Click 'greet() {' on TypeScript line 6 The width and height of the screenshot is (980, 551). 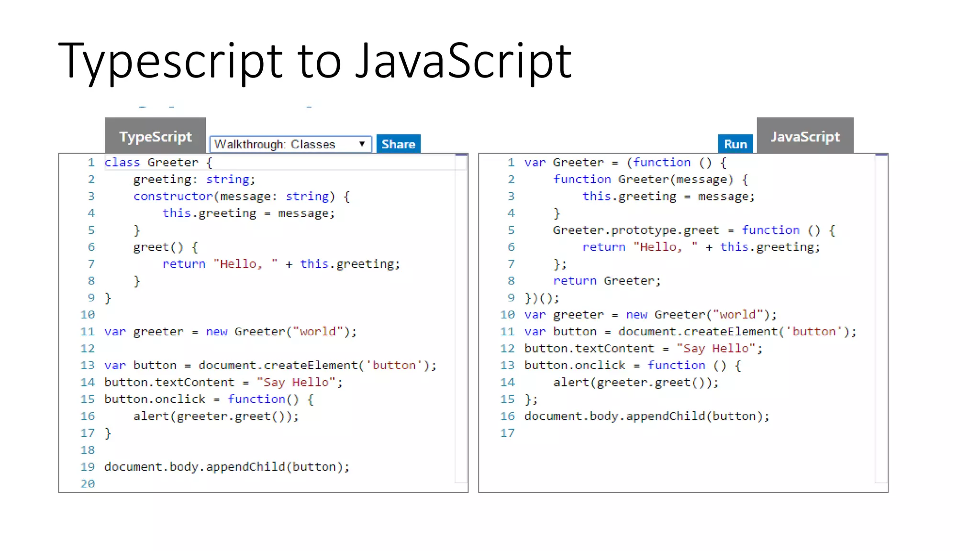point(166,247)
